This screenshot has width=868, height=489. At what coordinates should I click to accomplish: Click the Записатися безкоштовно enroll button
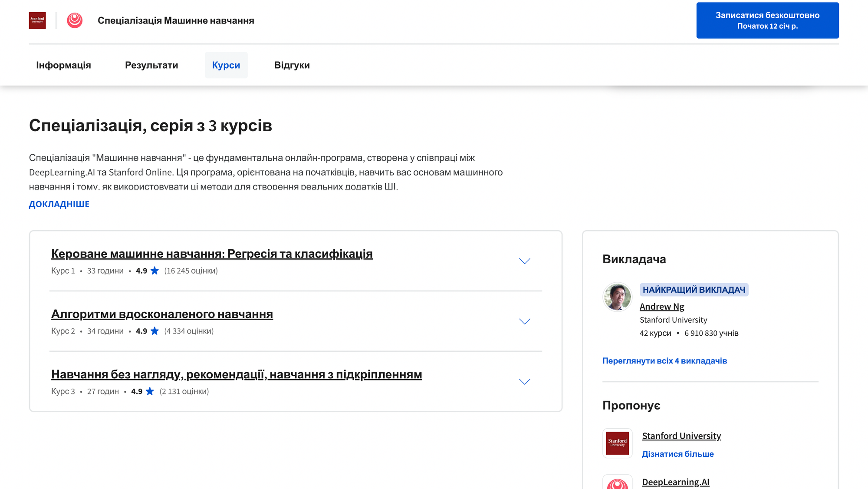point(767,20)
